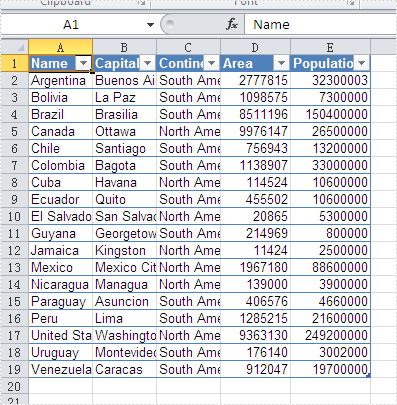Select the area value 9976147
This screenshot has height=405, width=397.
(255, 131)
